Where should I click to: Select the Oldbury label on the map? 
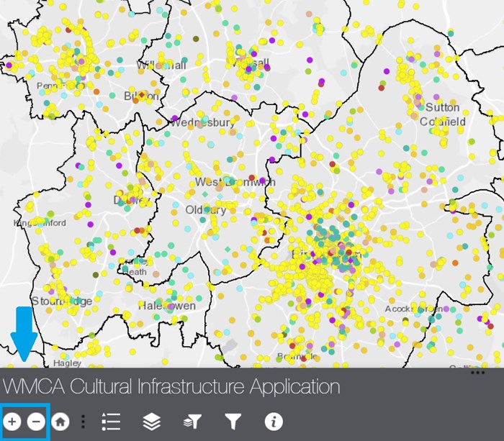[x=206, y=210]
